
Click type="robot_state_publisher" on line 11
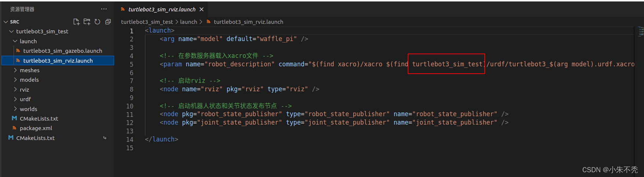coord(338,114)
